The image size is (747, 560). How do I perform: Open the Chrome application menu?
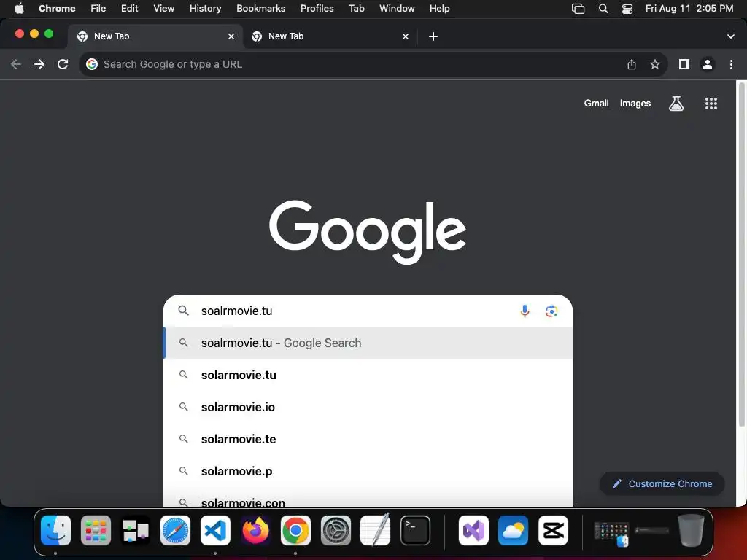tap(57, 9)
